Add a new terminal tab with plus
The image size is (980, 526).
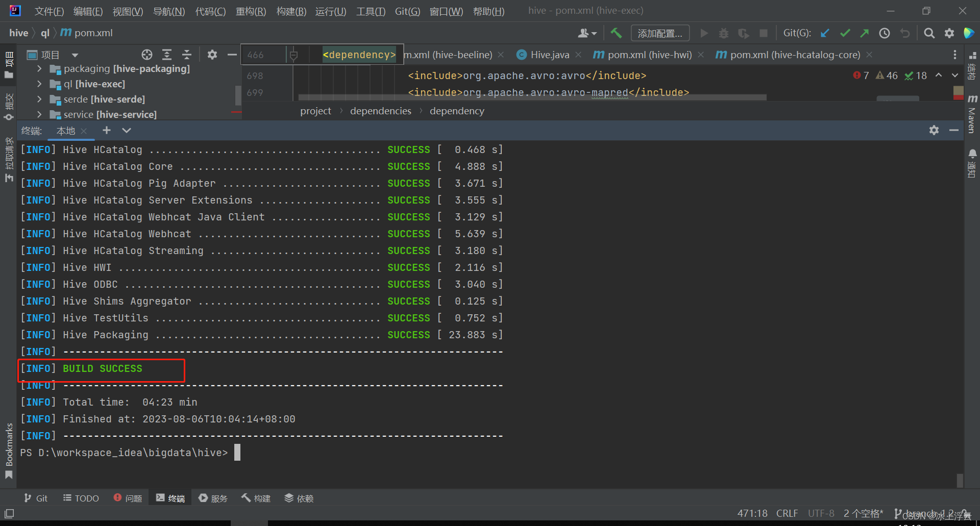coord(107,130)
